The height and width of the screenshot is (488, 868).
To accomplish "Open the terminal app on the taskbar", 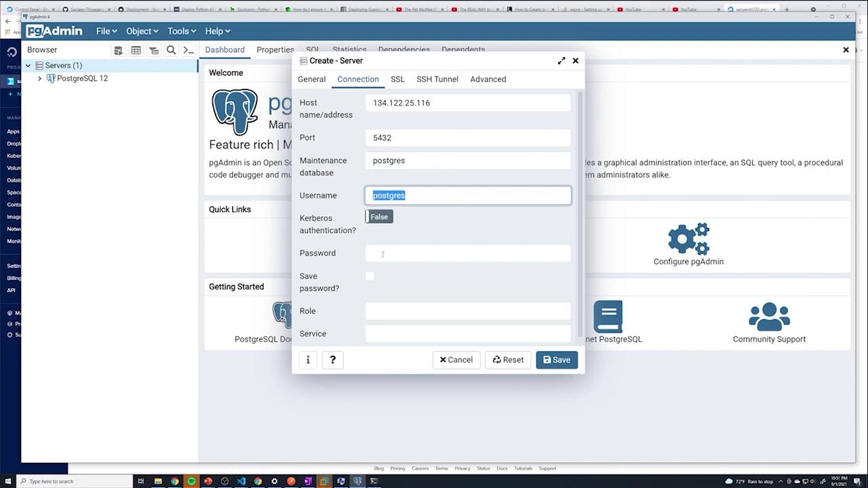I will click(x=374, y=481).
